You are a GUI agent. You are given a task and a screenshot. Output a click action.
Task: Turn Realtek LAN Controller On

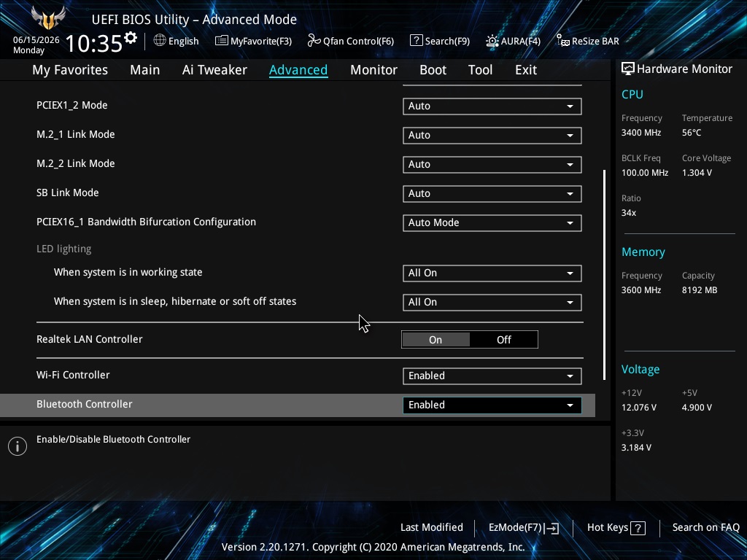click(x=436, y=340)
